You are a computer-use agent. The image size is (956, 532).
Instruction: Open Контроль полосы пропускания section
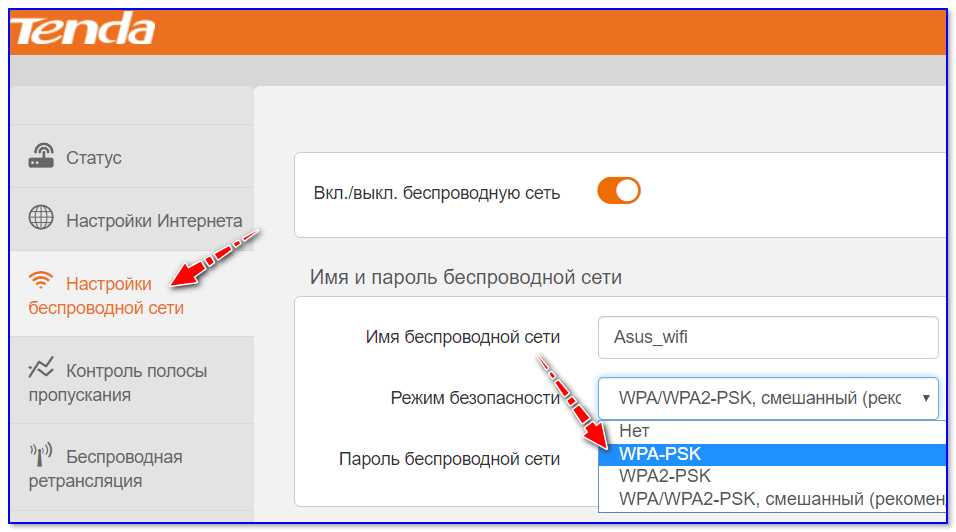[x=132, y=381]
